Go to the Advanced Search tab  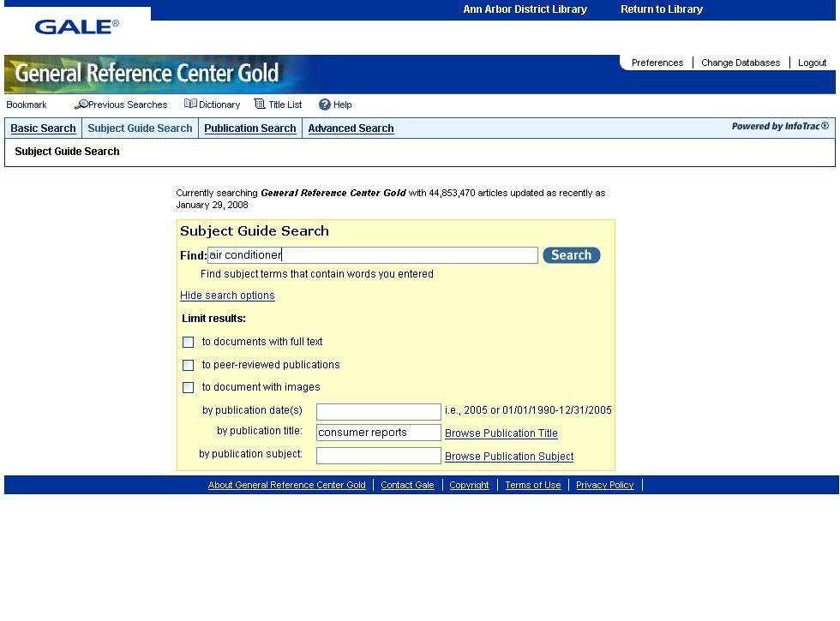point(351,128)
